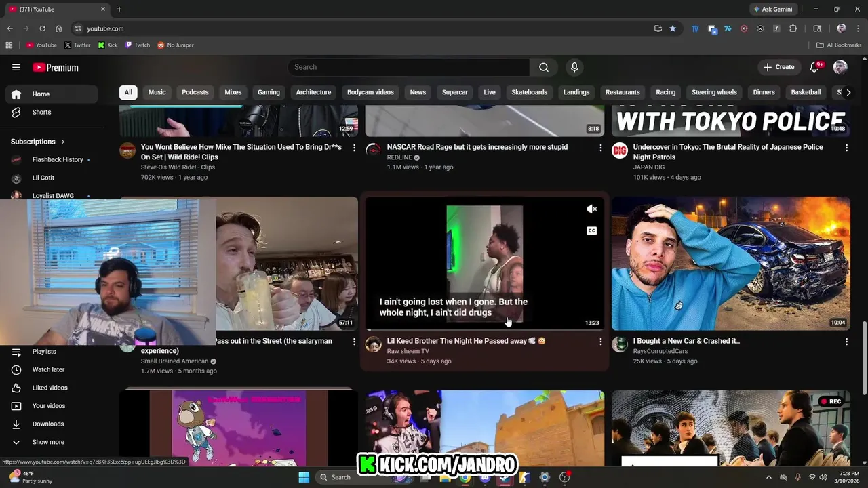Image resolution: width=868 pixels, height=488 pixels.
Task: Expand Show more in sidebar
Action: (52, 442)
